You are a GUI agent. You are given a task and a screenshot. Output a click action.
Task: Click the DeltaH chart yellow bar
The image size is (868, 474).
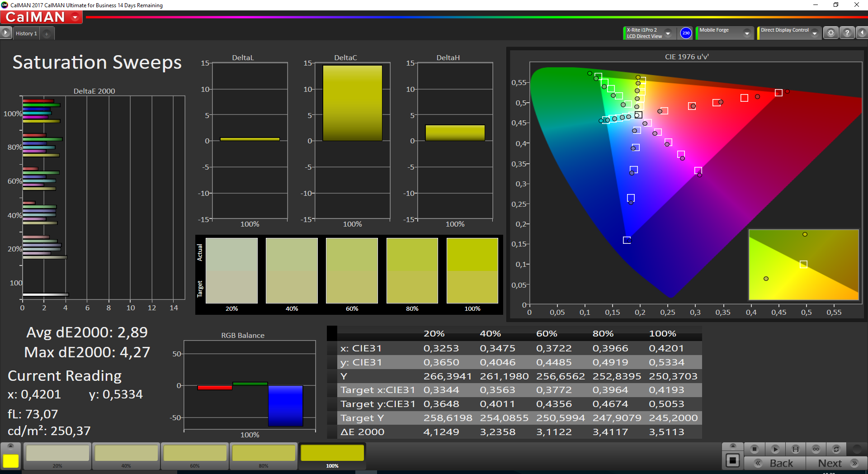(455, 133)
